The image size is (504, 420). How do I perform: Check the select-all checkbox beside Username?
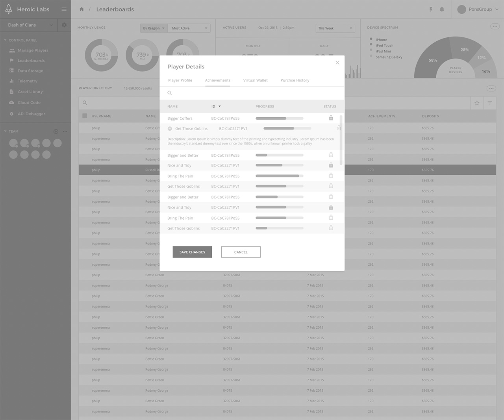coord(85,116)
